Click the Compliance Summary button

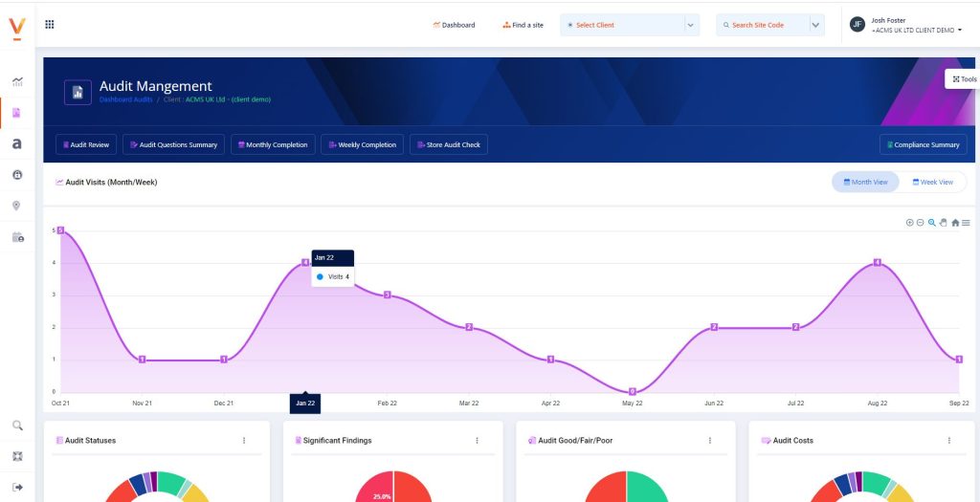click(x=923, y=144)
